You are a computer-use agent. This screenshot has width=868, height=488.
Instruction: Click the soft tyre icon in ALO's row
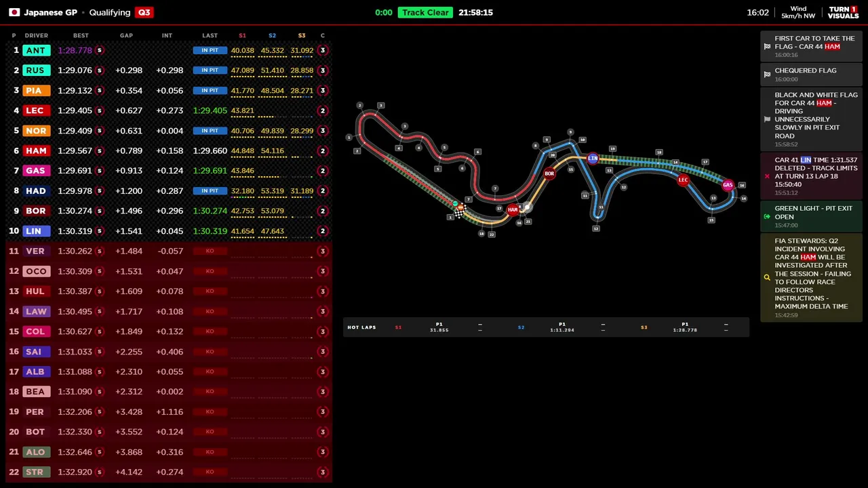tap(100, 452)
